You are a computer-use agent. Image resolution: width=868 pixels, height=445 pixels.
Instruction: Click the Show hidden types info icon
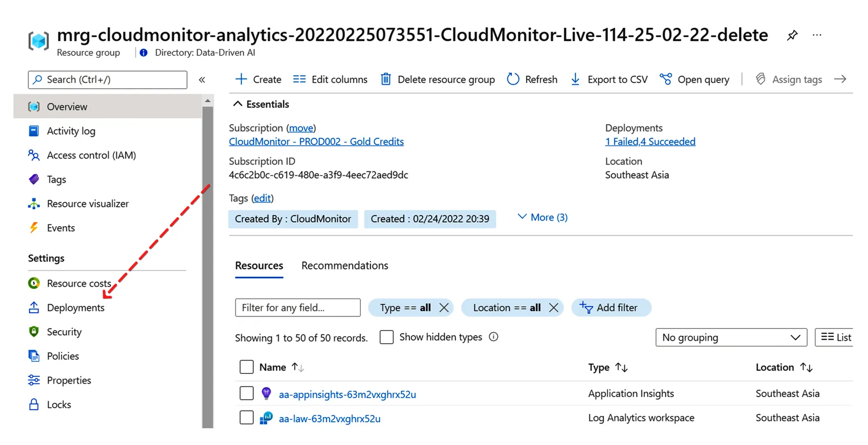(x=493, y=337)
